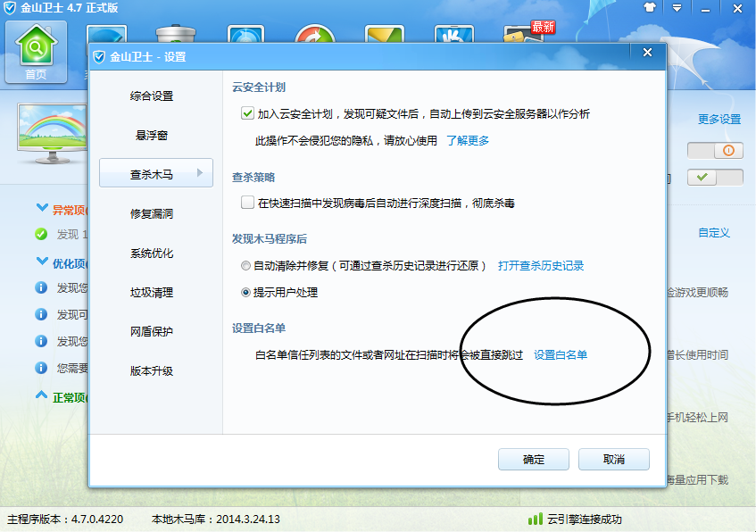Select 自动清除并修复 radio option
This screenshot has height=532, width=756.
[x=246, y=266]
